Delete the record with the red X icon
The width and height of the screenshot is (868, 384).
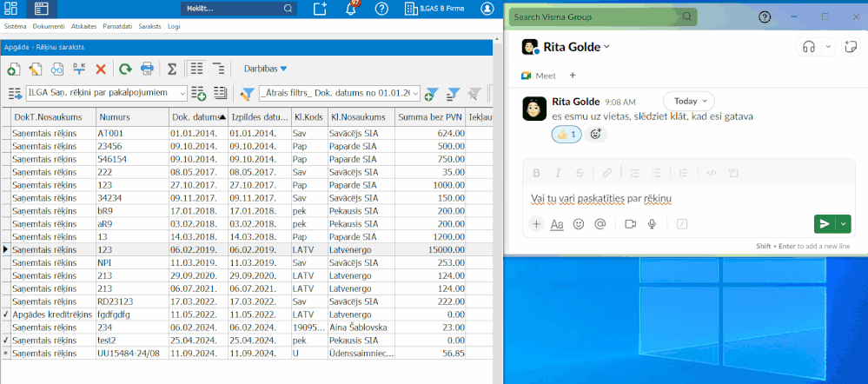click(101, 69)
